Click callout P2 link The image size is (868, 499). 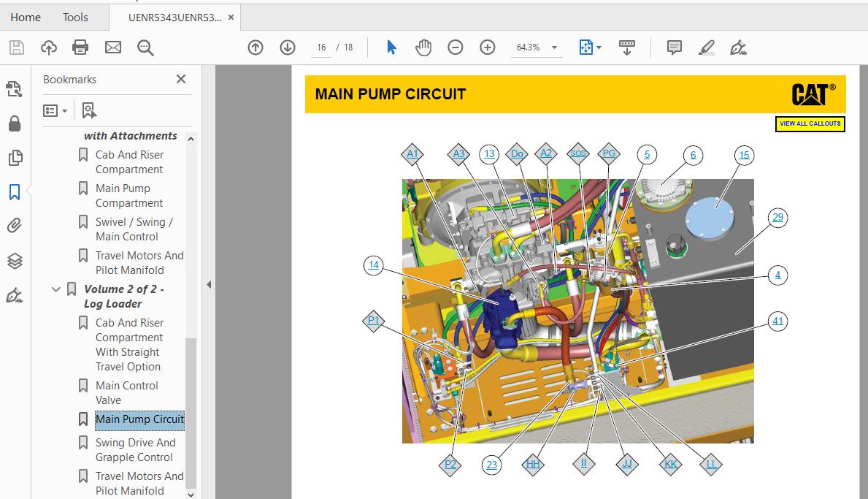click(x=450, y=464)
